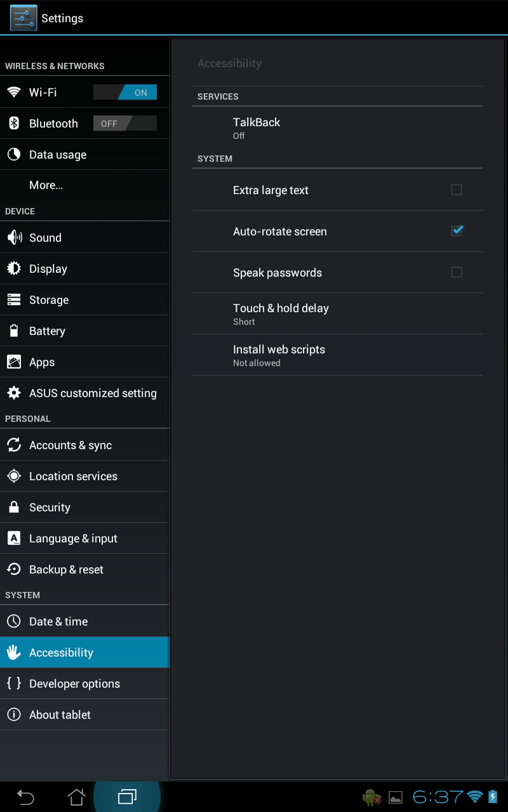Enable the Extra large text checkbox

point(456,190)
